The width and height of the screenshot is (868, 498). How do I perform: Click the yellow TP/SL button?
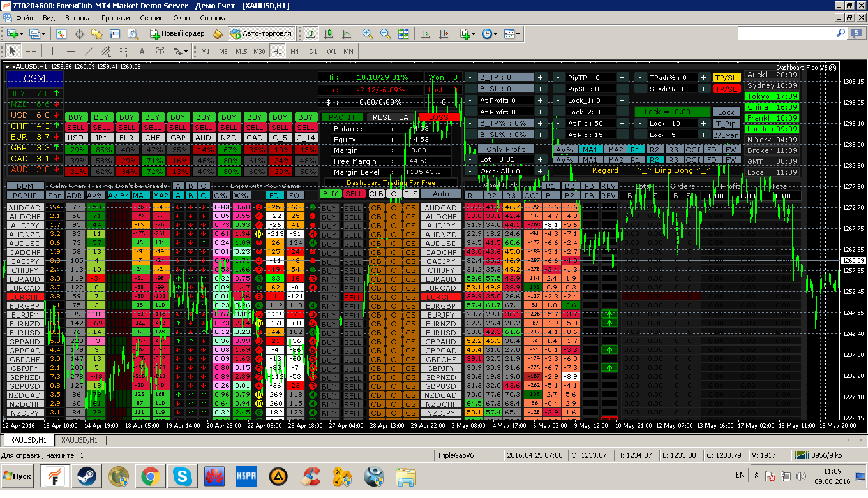click(x=726, y=77)
